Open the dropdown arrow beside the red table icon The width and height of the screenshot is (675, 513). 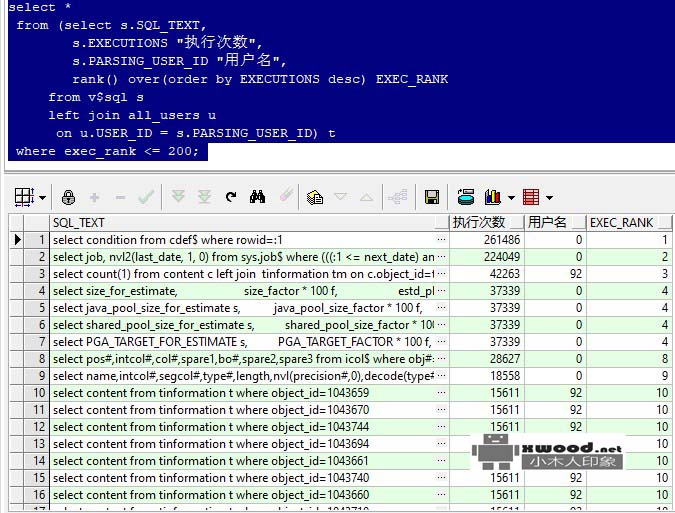pos(549,198)
